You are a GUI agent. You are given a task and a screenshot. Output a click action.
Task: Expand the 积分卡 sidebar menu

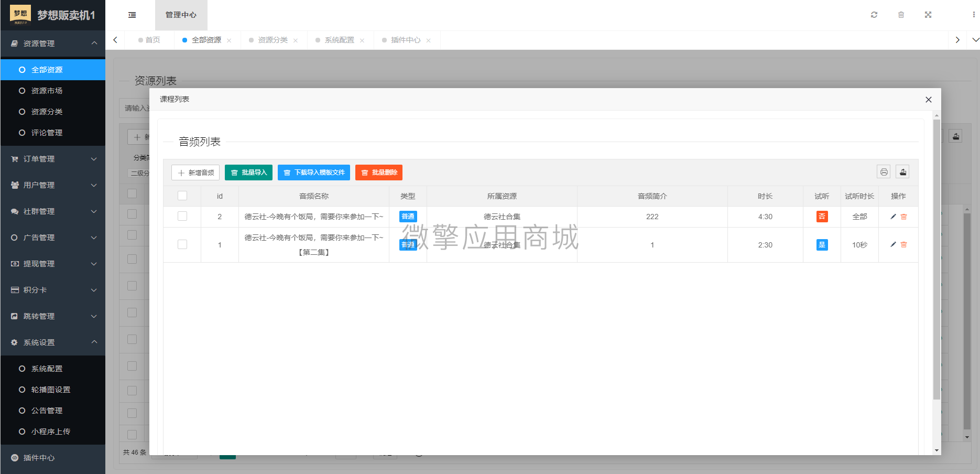click(52, 290)
